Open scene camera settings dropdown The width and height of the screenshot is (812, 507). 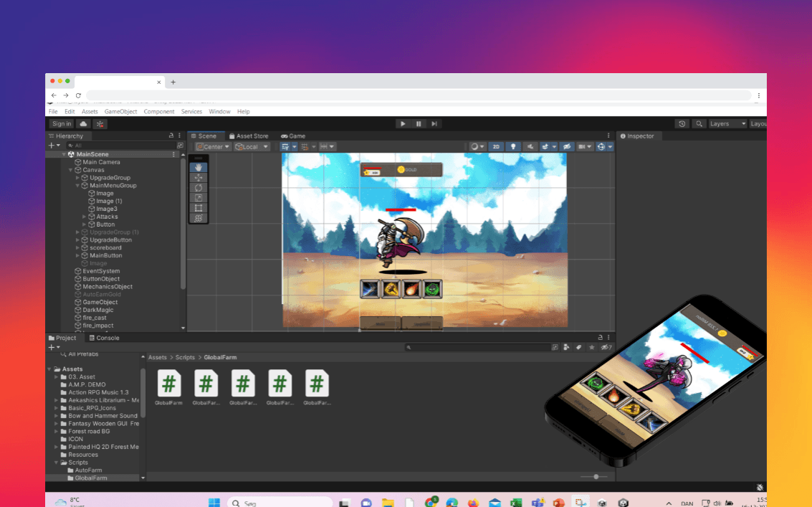585,147
